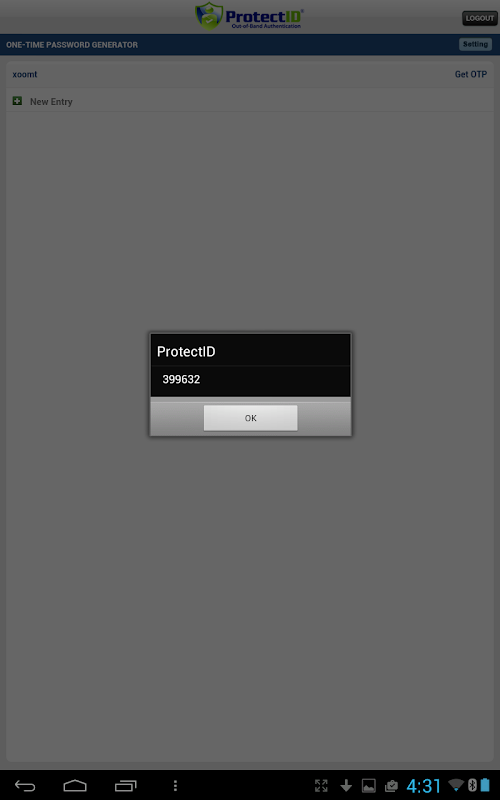Image resolution: width=500 pixels, height=800 pixels.
Task: Click OK in the ProtectID dialog
Action: [x=250, y=418]
